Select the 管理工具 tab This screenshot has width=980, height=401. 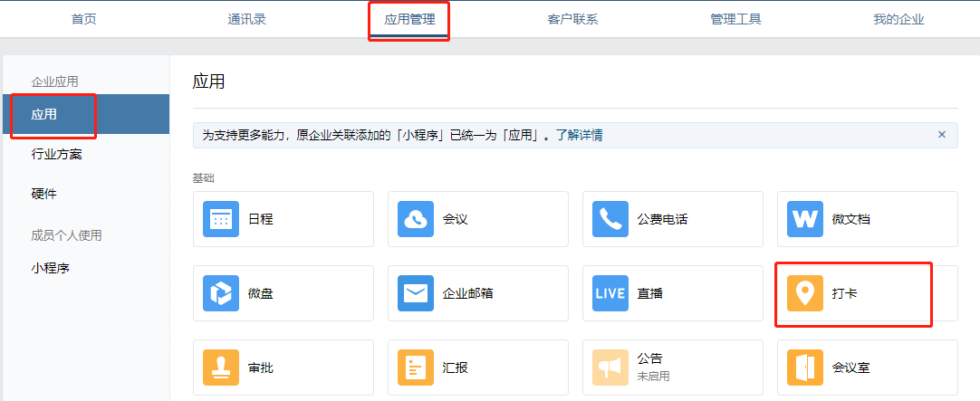735,20
